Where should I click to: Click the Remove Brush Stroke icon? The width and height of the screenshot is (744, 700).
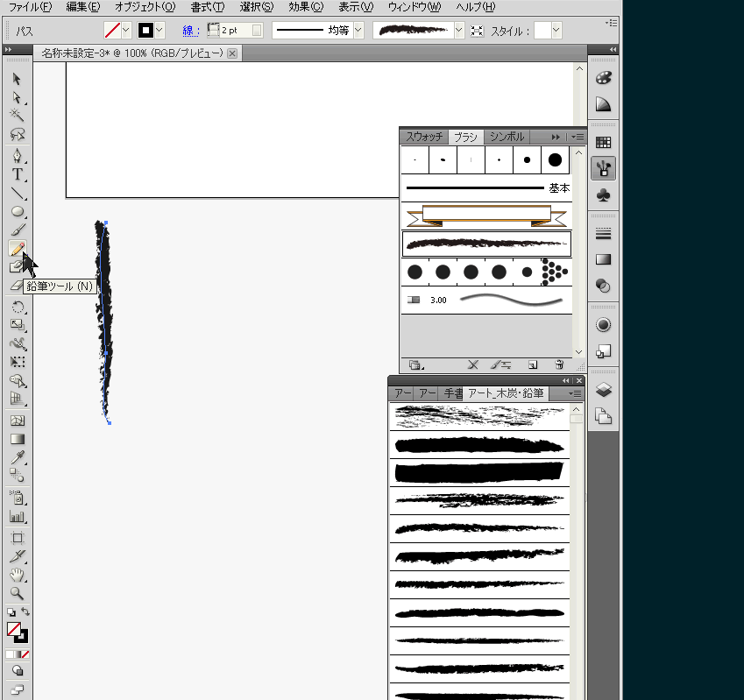point(473,364)
